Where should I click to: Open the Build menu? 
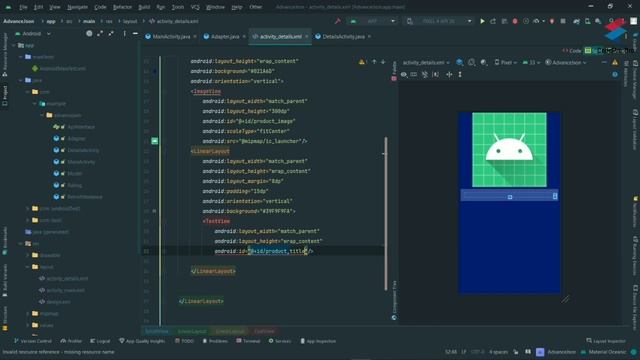click(x=144, y=7)
